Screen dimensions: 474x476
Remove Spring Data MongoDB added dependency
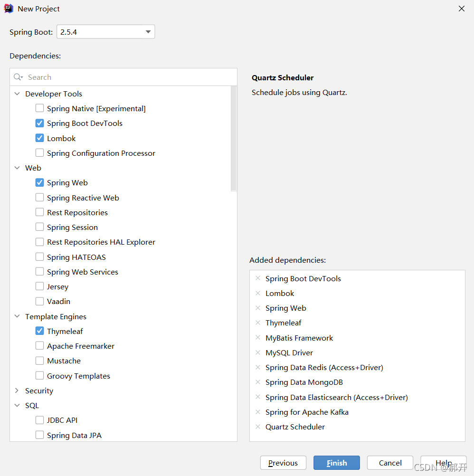tap(258, 382)
